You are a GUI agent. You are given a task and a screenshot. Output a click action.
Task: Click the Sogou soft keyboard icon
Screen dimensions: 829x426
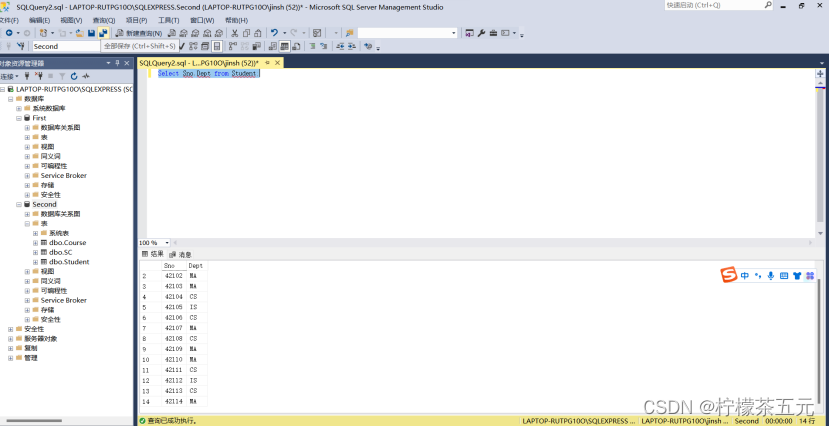pyautogui.click(x=784, y=275)
